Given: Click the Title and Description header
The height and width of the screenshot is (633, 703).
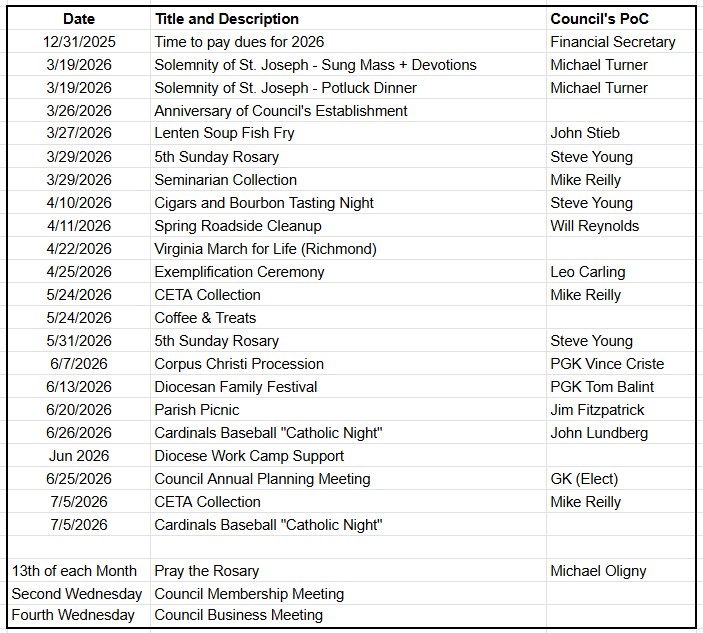Looking at the screenshot, I should [x=226, y=19].
